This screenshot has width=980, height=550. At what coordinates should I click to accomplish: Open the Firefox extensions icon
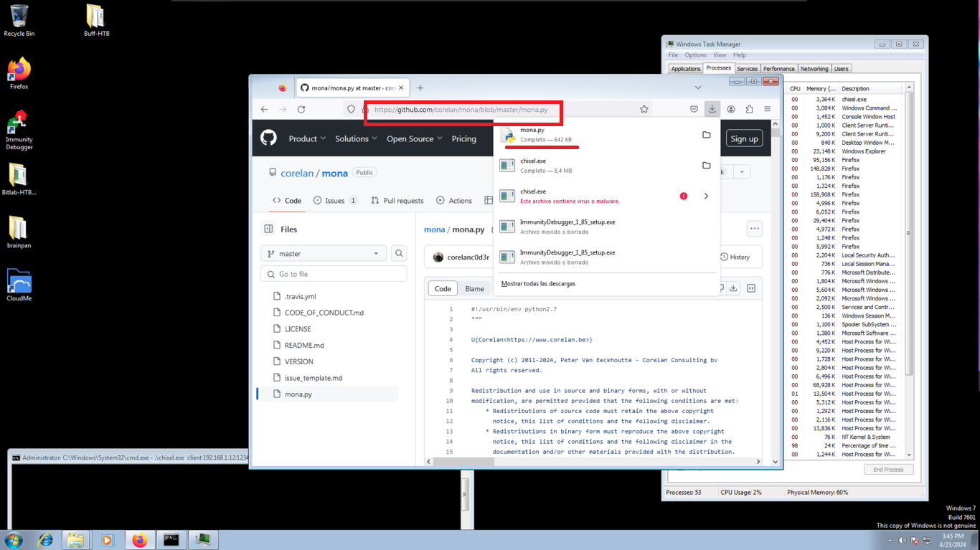[x=749, y=109]
